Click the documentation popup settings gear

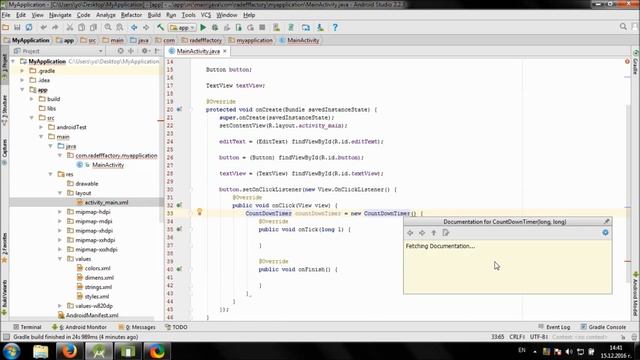[x=605, y=233]
